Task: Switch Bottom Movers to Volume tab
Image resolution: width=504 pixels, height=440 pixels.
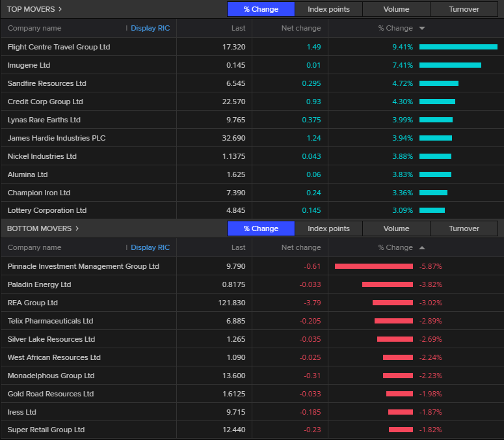Action: (396, 228)
